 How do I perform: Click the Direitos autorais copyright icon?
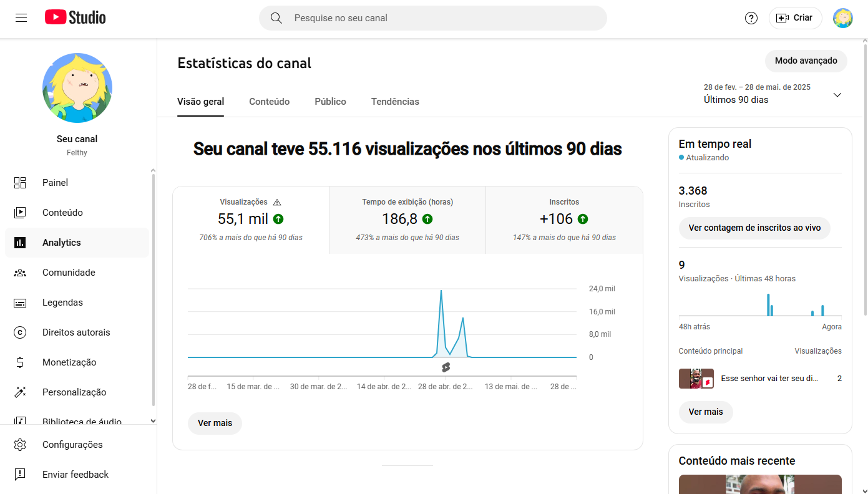point(20,332)
